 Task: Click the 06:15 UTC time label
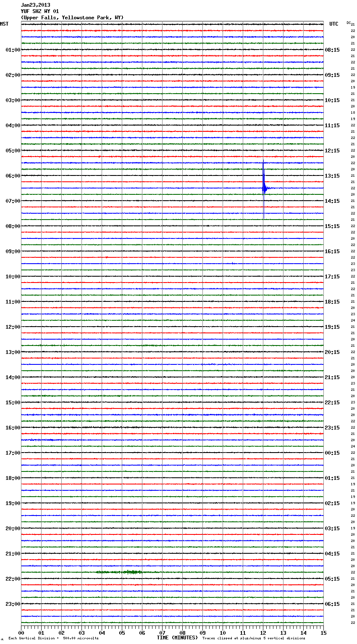(x=332, y=604)
